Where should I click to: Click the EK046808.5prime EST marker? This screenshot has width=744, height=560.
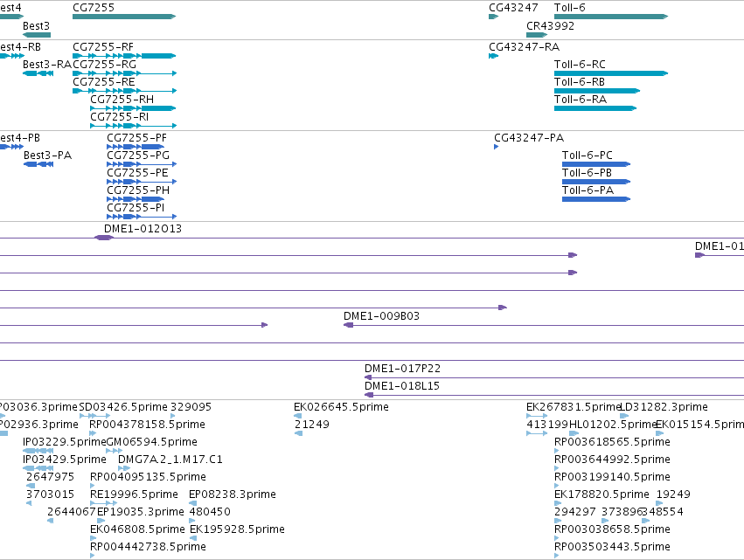(x=93, y=538)
